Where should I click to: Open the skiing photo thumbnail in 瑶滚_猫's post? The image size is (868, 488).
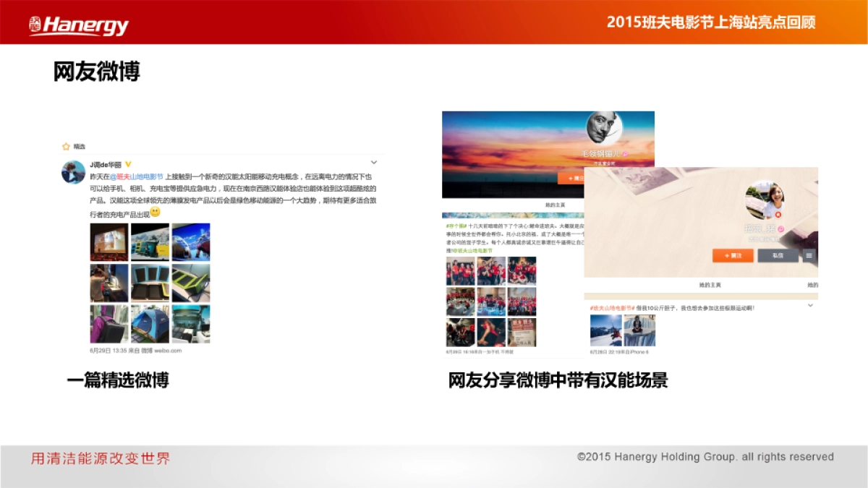[x=605, y=330]
